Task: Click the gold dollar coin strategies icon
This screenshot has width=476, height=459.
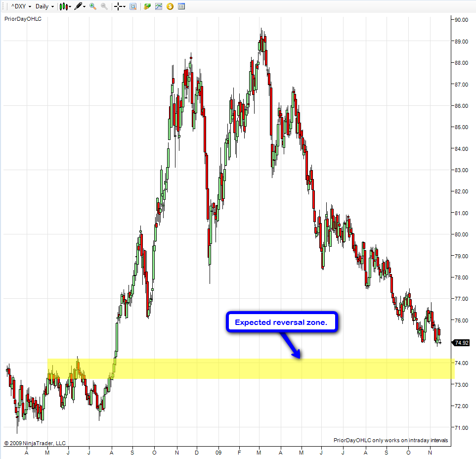Action: 170,6
